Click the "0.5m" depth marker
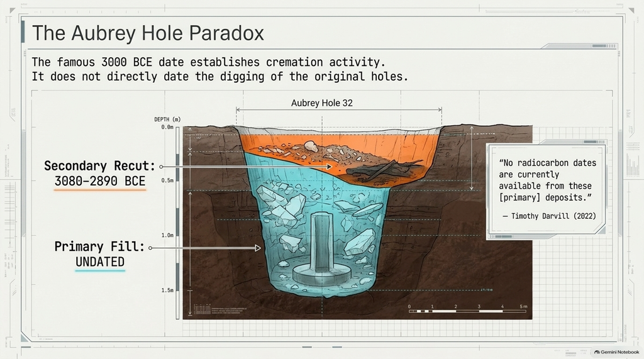This screenshot has width=644, height=359. coord(167,180)
